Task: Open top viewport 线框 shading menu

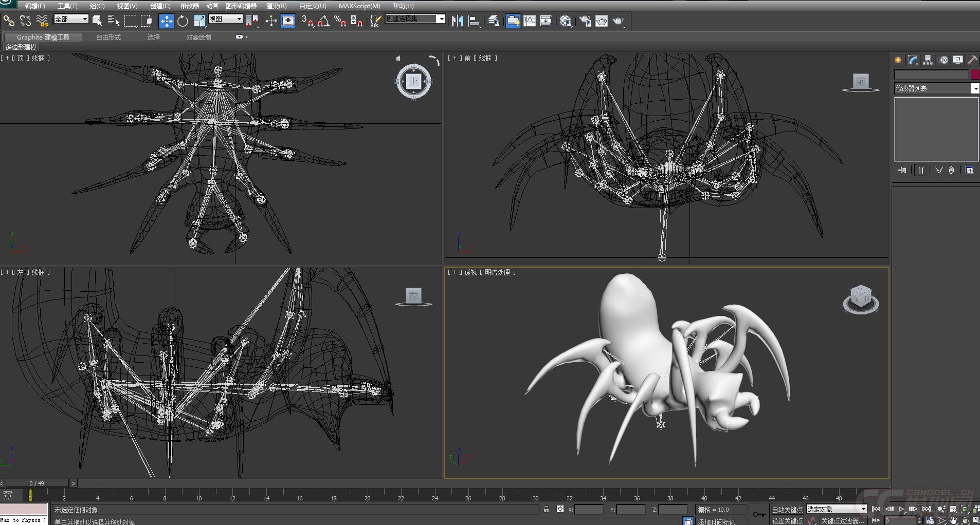Action: click(x=38, y=58)
